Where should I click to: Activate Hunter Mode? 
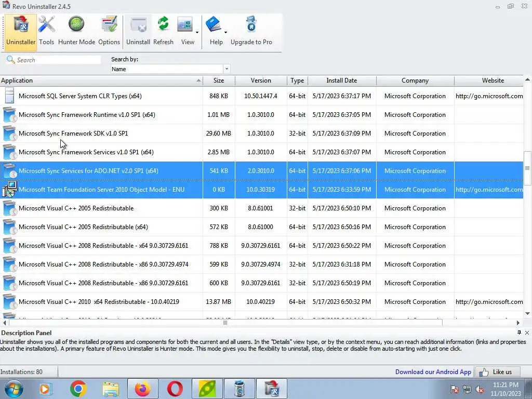[x=77, y=32]
